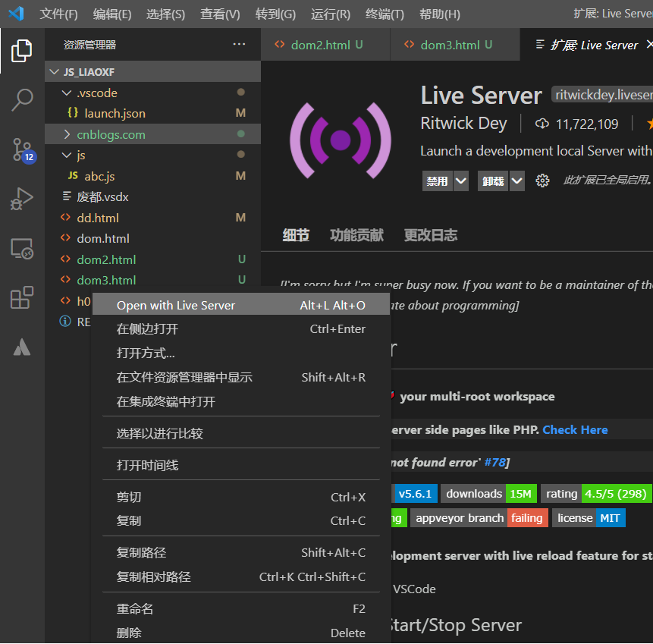Open the 运行(R) menu
Image resolution: width=653 pixels, height=644 pixels.
[x=331, y=14]
